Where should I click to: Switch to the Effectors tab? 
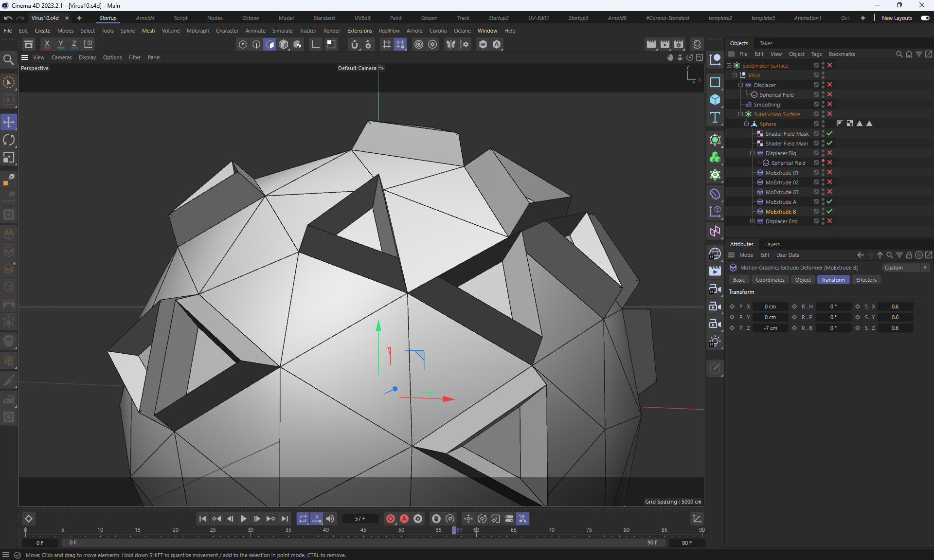point(866,280)
